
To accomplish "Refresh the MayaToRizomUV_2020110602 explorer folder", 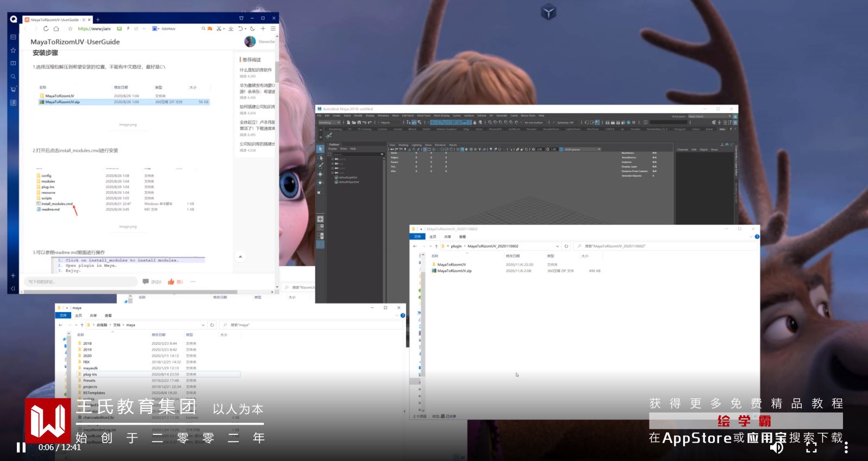I will point(566,246).
